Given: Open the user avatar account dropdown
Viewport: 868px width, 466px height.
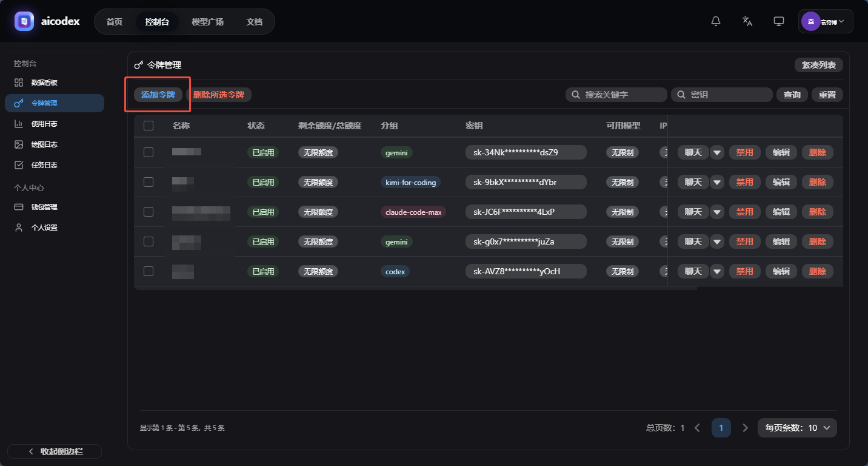Looking at the screenshot, I should click(x=825, y=21).
